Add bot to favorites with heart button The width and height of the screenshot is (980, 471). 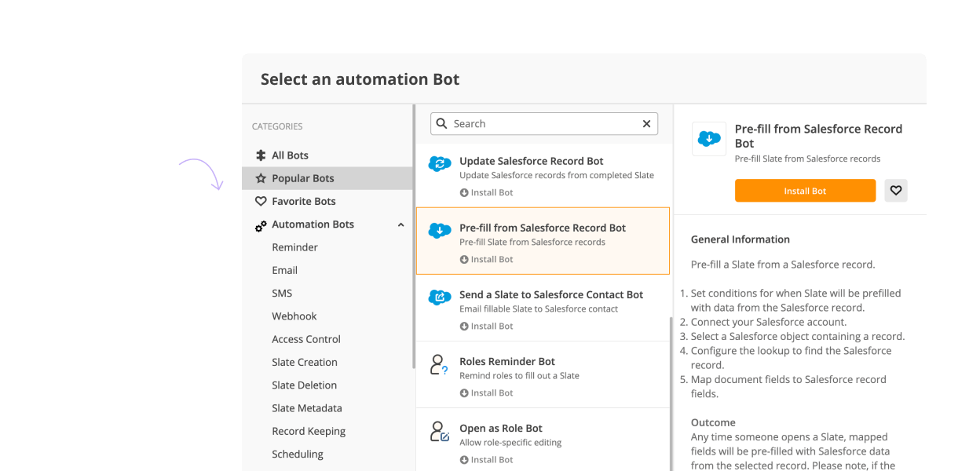[896, 191]
